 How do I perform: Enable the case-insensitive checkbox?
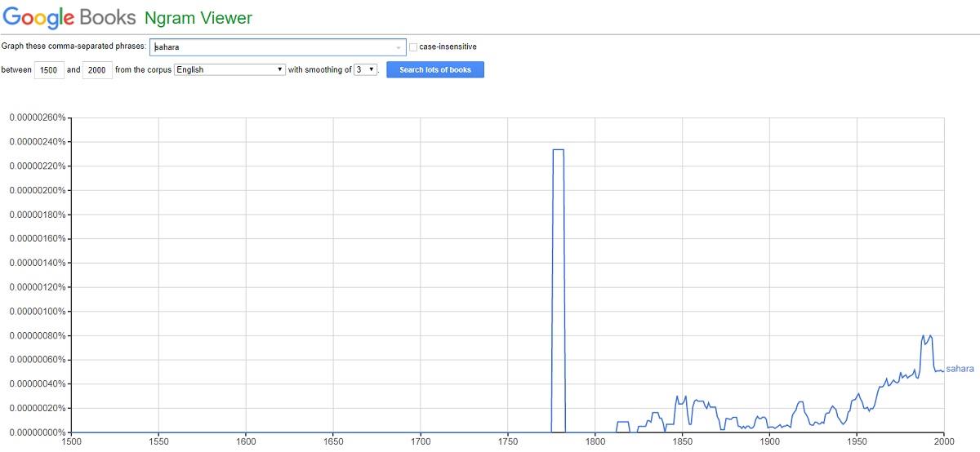(413, 47)
